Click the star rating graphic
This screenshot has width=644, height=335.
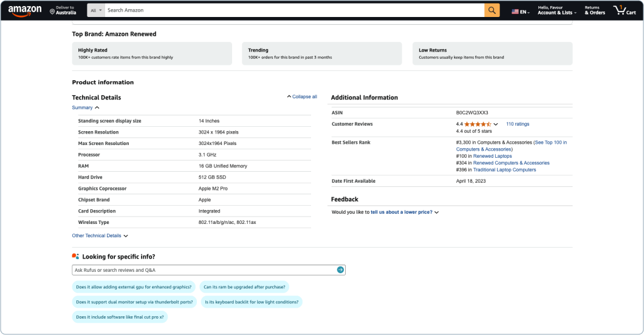478,124
